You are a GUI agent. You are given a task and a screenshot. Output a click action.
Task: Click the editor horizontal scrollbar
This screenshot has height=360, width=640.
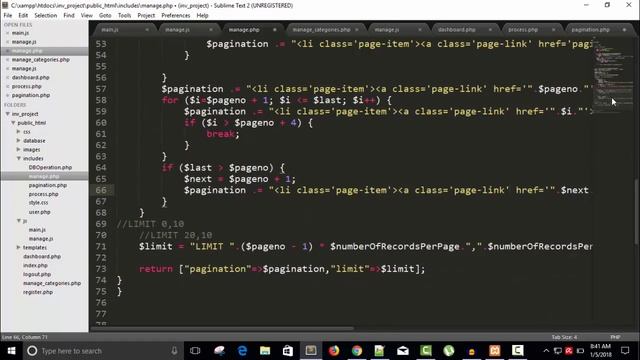click(x=222, y=328)
